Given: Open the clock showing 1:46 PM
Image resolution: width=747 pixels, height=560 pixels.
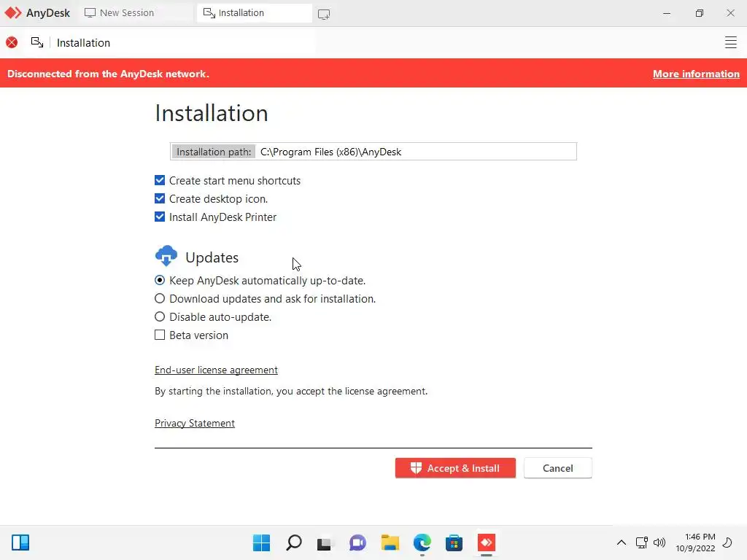Looking at the screenshot, I should click(x=695, y=542).
